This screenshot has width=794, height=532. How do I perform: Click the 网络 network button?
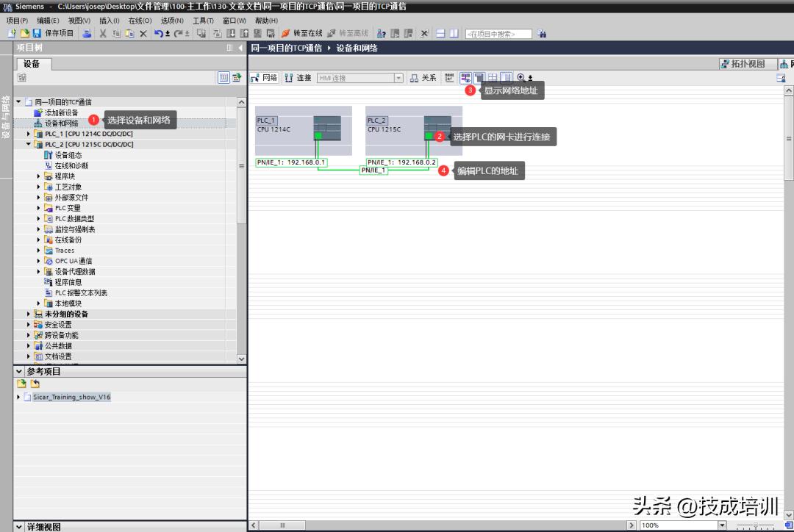(264, 77)
